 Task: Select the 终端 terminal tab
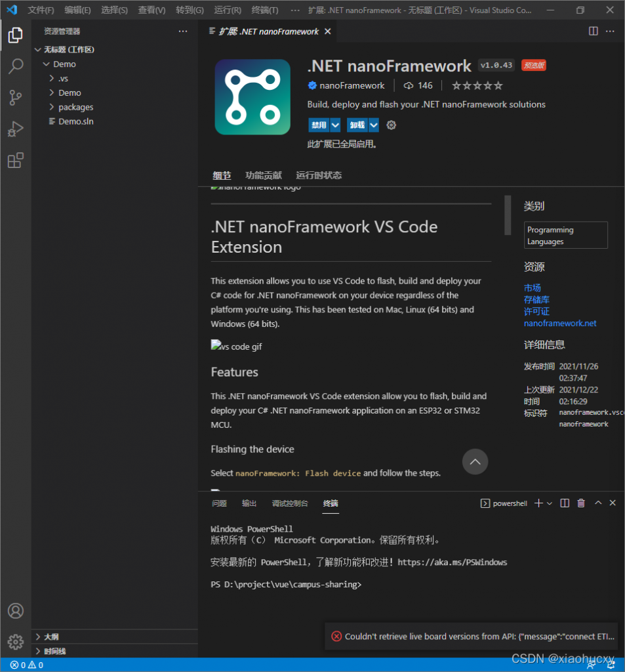[331, 503]
